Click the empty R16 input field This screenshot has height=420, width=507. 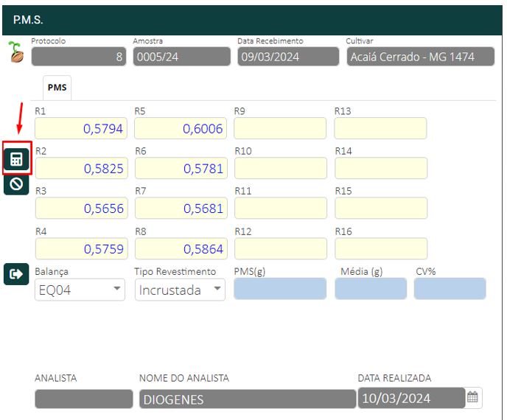(380, 249)
